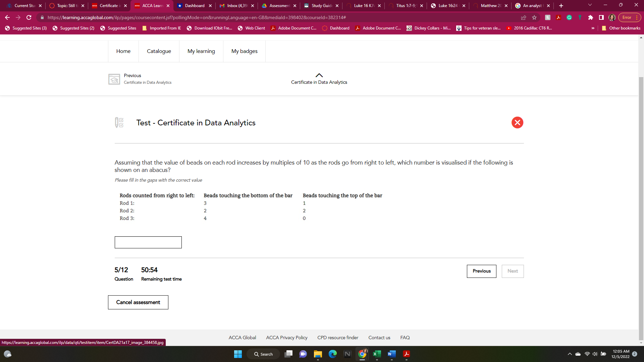Open the ACCA Privacy Policy link
Image resolution: width=644 pixels, height=362 pixels.
click(287, 338)
